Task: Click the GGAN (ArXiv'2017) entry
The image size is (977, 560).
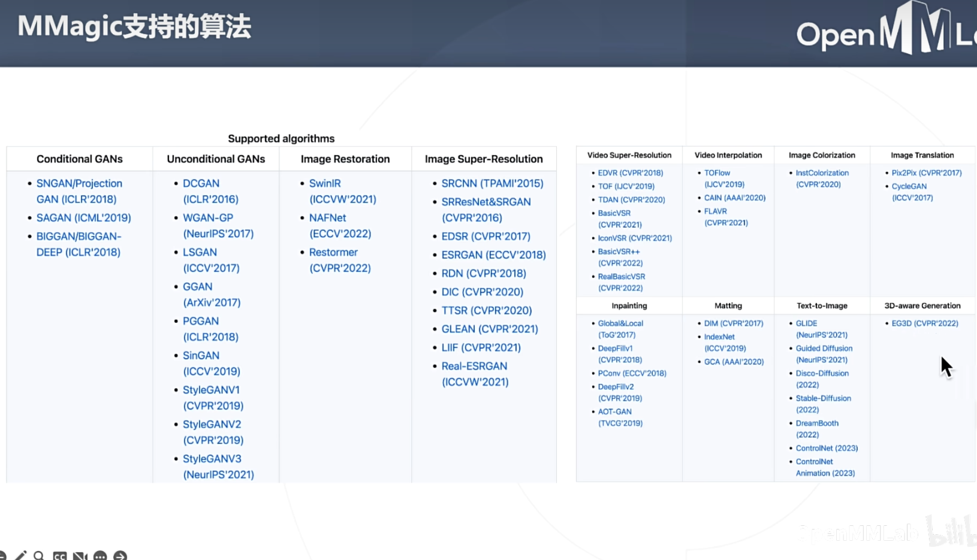Action: (212, 295)
